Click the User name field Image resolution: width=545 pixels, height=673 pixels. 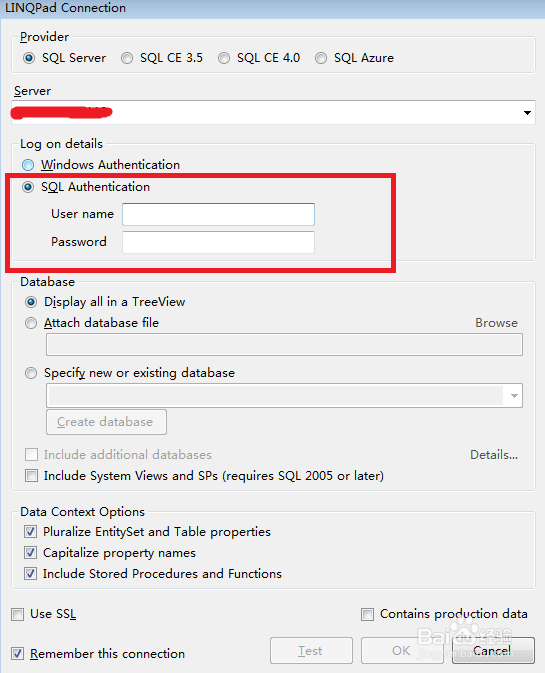click(x=218, y=215)
